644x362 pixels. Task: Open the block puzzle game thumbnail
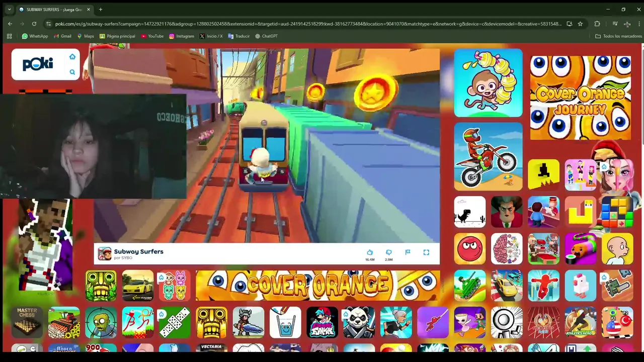617,212
